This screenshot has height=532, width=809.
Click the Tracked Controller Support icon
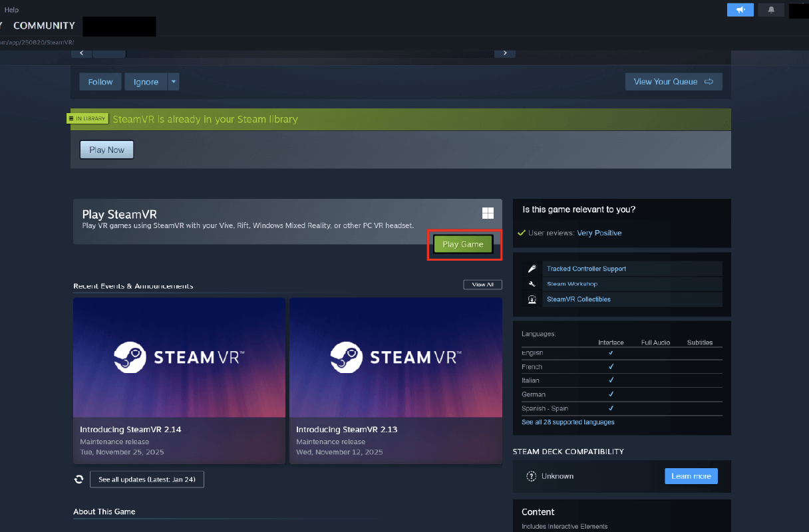pos(532,269)
